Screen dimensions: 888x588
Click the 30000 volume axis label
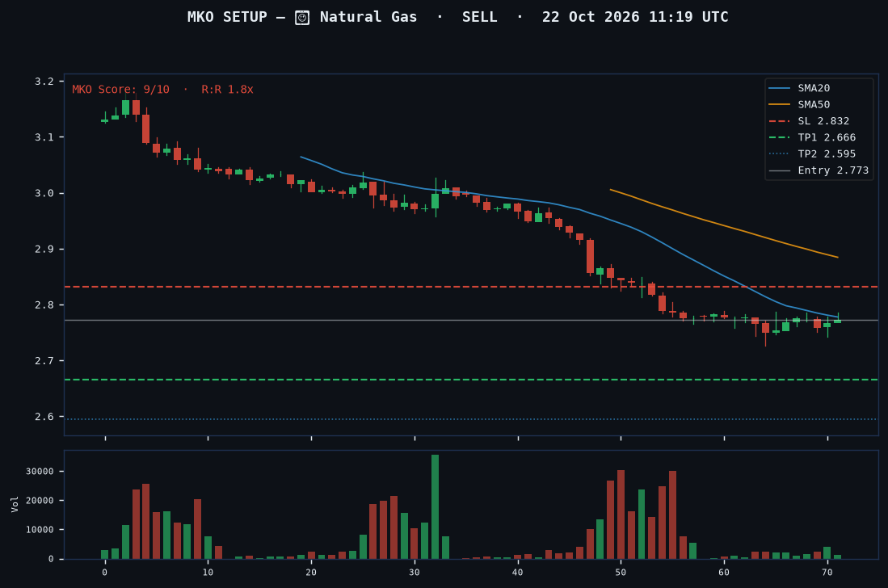coord(40,472)
